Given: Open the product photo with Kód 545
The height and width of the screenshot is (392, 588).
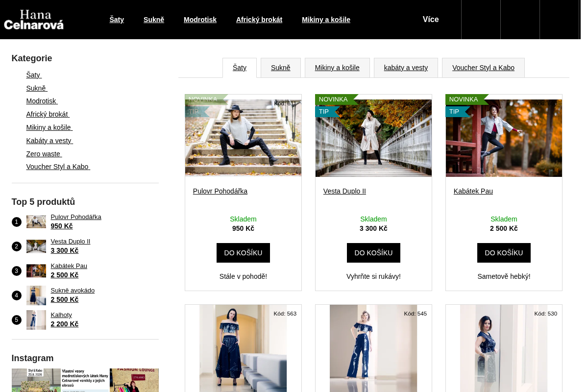Looking at the screenshot, I should [373, 348].
